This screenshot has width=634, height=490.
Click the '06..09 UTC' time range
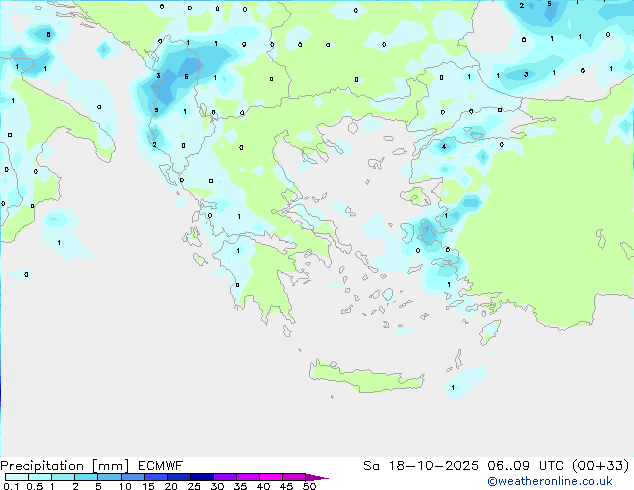click(525, 466)
